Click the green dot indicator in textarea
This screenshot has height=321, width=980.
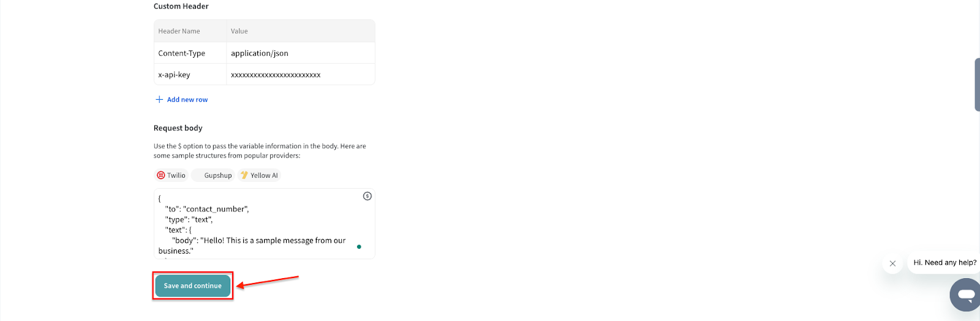pyautogui.click(x=359, y=247)
